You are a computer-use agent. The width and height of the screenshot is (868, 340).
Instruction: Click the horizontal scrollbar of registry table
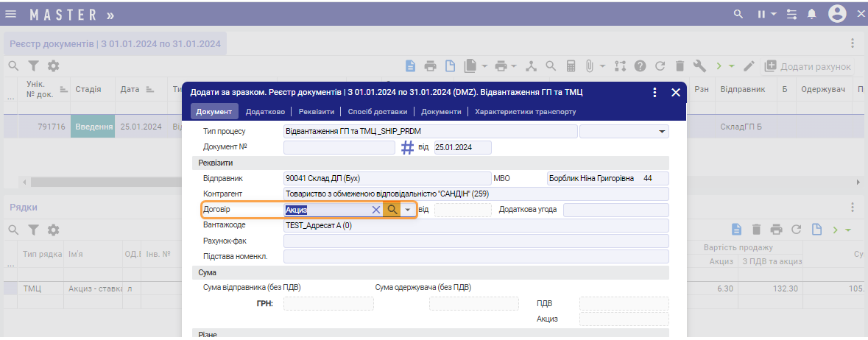(x=103, y=182)
